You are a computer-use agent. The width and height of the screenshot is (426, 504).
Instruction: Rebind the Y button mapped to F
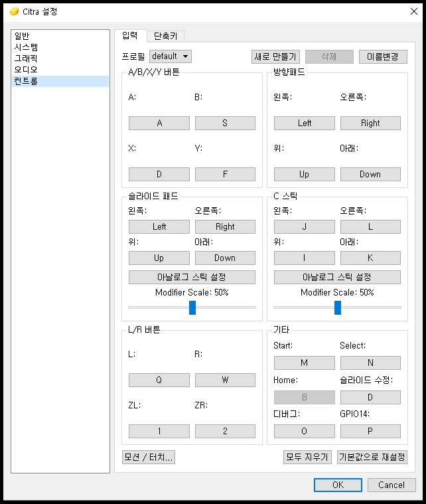pos(225,174)
